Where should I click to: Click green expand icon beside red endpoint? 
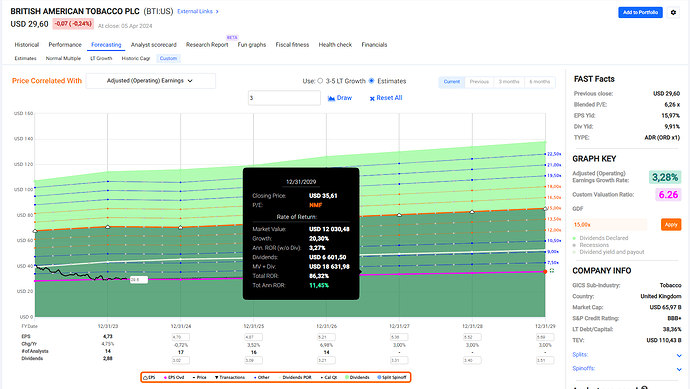[552, 271]
